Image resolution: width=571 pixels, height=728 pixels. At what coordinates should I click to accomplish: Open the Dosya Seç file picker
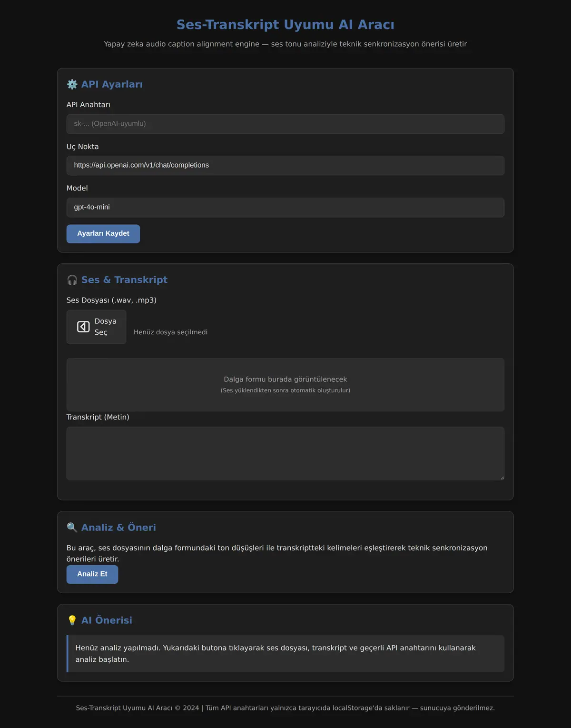pos(96,327)
